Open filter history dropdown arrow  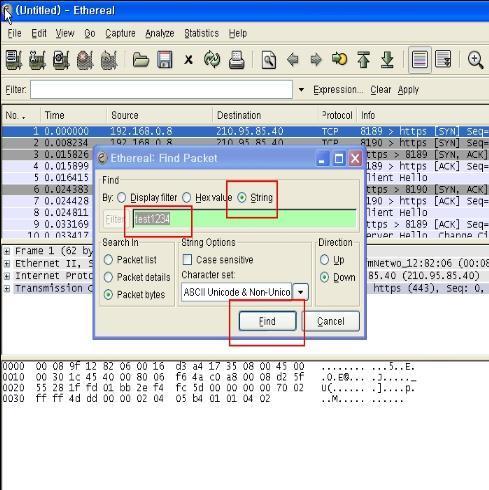click(x=301, y=90)
